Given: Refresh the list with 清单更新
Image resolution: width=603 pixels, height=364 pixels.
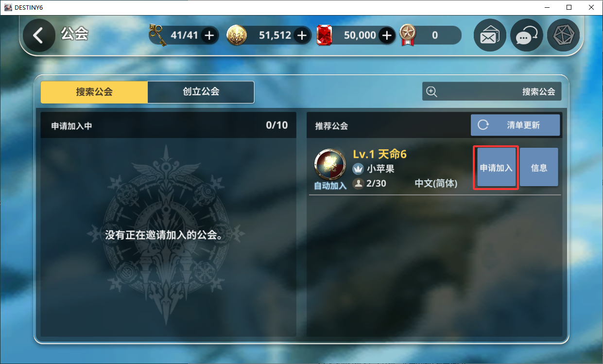Looking at the screenshot, I should point(515,125).
